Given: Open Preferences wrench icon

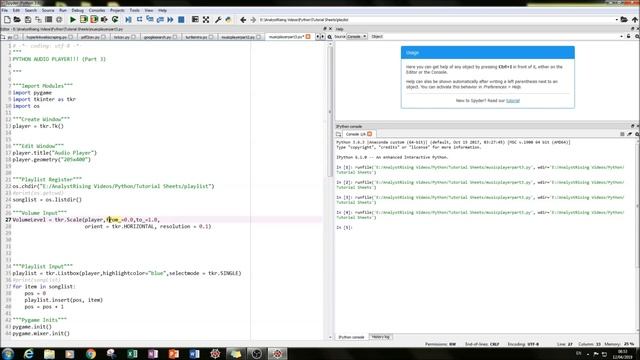Looking at the screenshot, I should click(x=218, y=20).
